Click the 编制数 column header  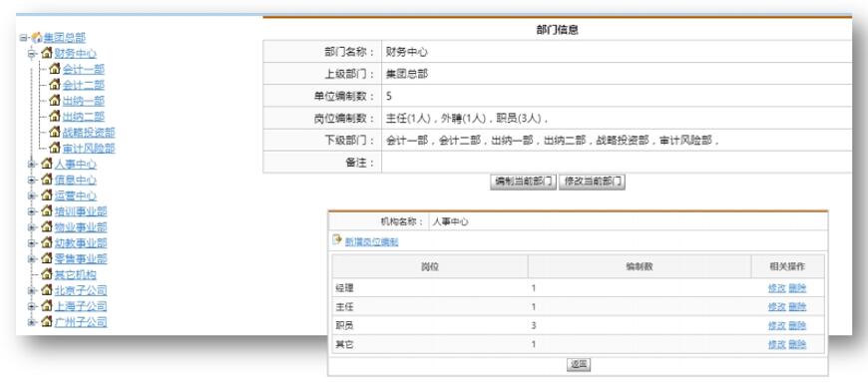[640, 266]
